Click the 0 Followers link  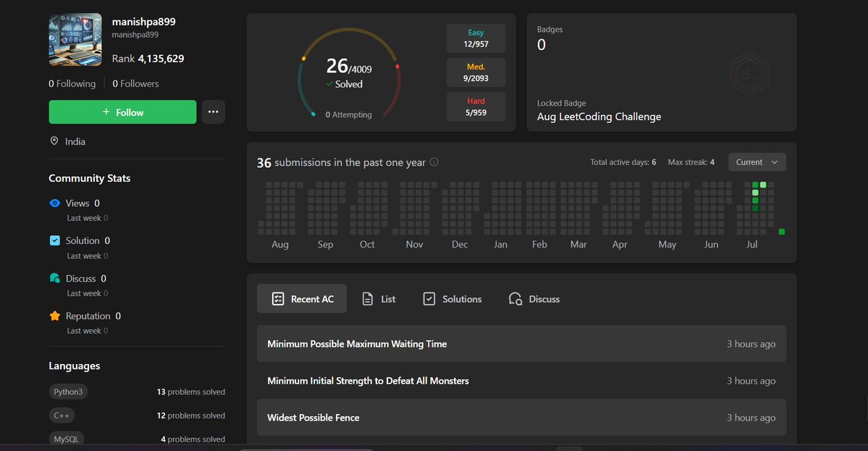(135, 83)
